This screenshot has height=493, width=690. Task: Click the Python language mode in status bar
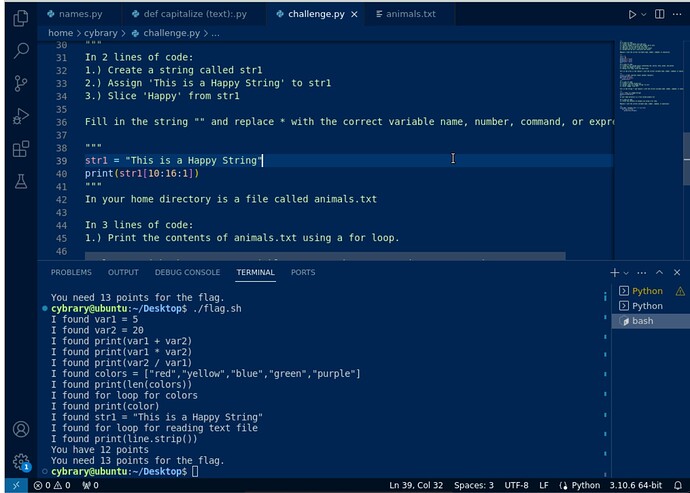point(586,485)
